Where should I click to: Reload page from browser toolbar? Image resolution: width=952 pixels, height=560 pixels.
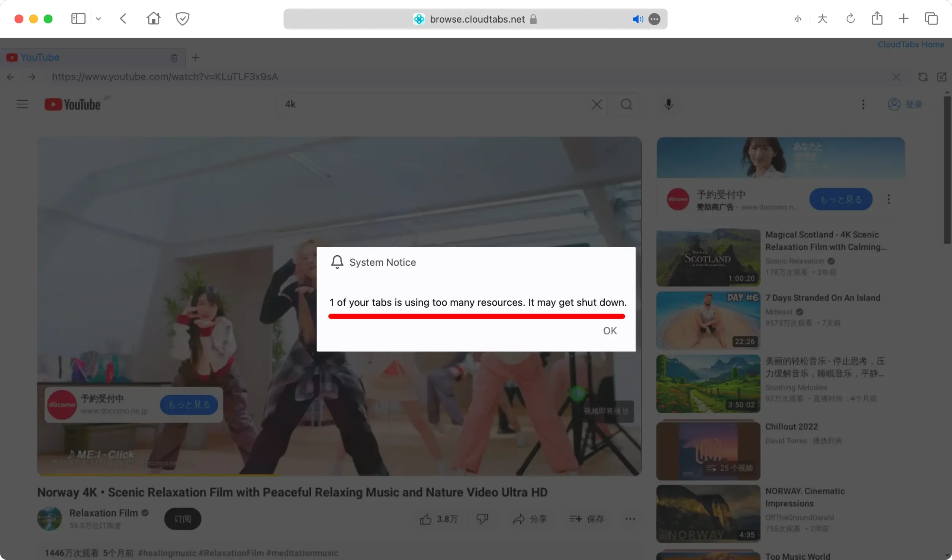click(851, 19)
